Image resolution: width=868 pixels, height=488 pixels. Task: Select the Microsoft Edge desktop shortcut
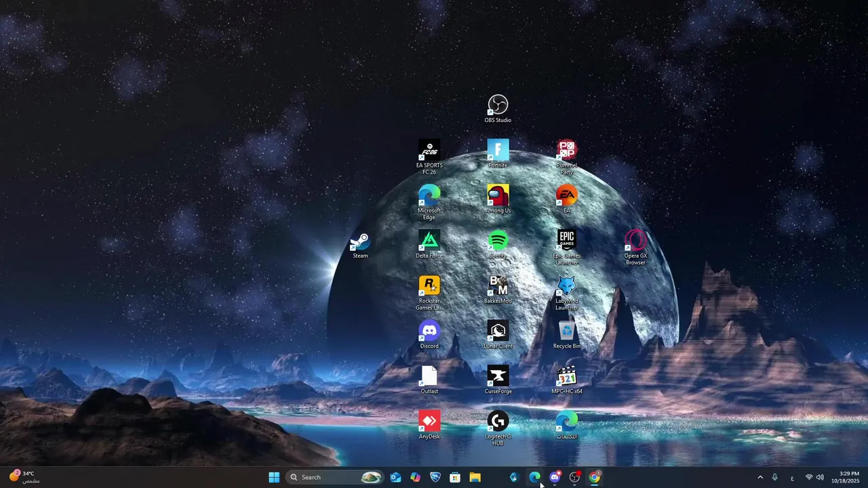[429, 203]
